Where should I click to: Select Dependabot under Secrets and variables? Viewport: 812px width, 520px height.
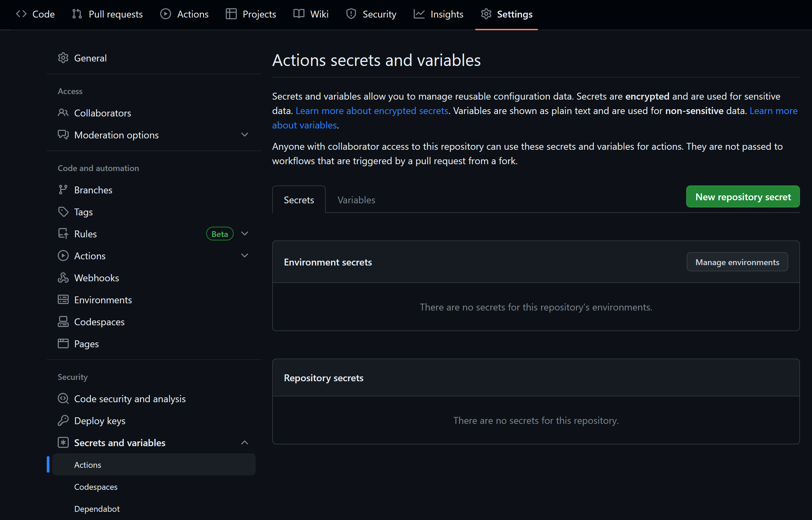pos(97,509)
